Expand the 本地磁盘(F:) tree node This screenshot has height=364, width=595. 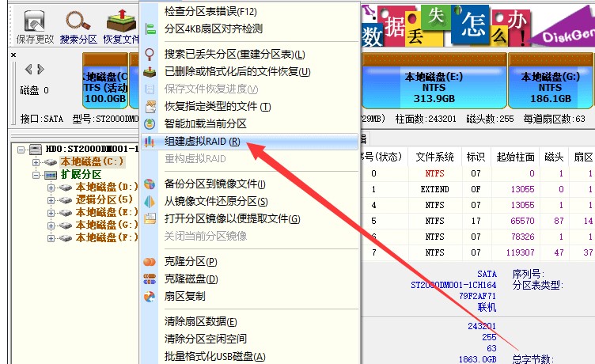coord(51,238)
